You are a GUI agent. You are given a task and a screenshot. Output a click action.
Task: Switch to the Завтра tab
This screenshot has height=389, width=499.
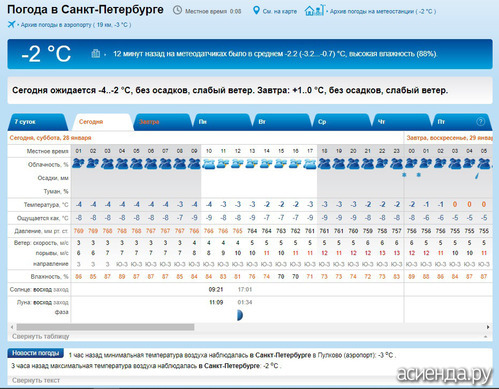coord(162,122)
